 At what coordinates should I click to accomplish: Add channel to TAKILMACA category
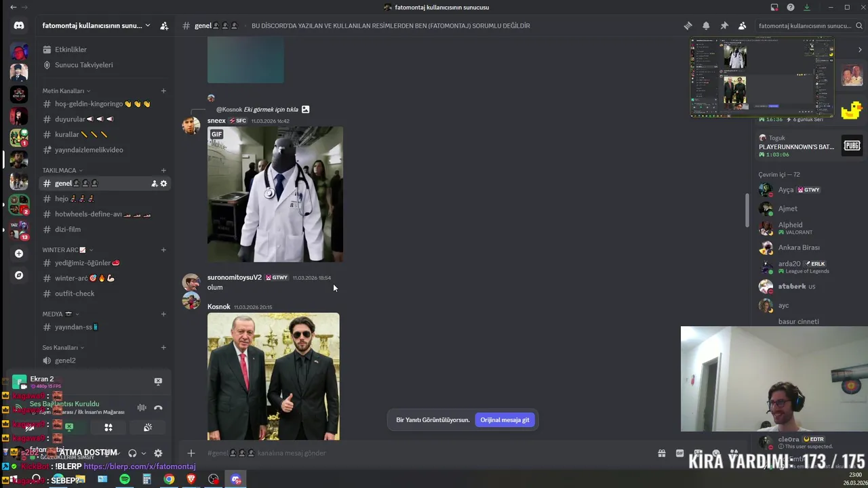point(163,170)
